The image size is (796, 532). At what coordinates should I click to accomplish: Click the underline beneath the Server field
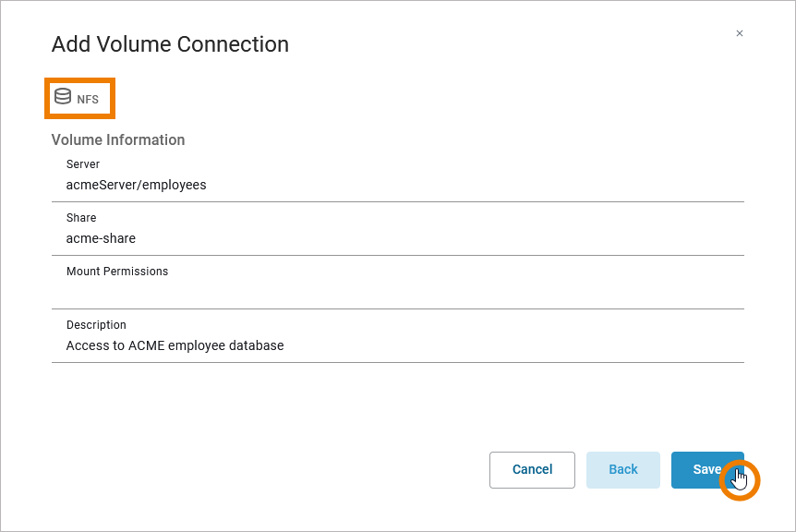click(x=397, y=201)
